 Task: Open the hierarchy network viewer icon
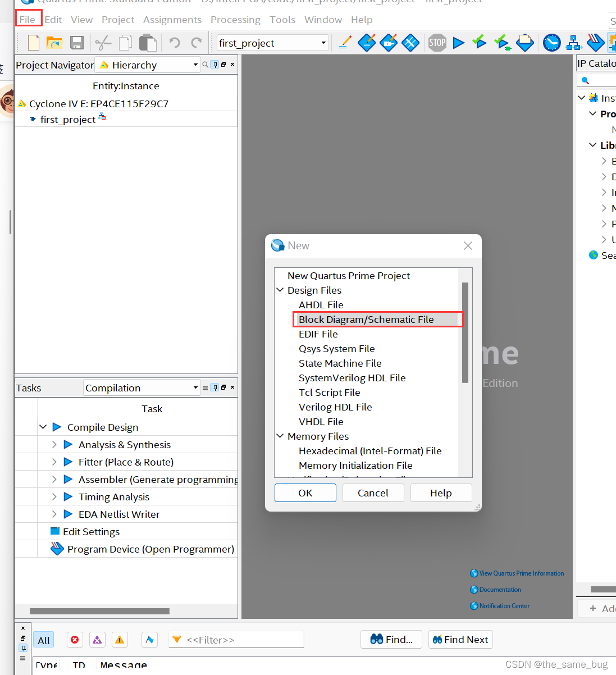[574, 43]
